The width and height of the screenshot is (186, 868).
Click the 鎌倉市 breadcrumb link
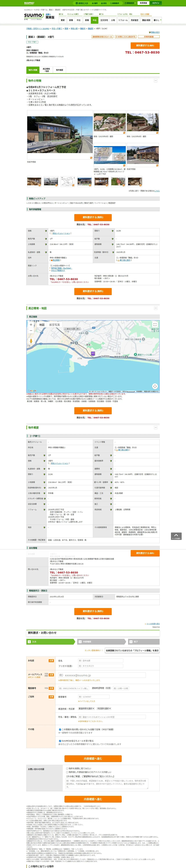[x=83, y=29]
